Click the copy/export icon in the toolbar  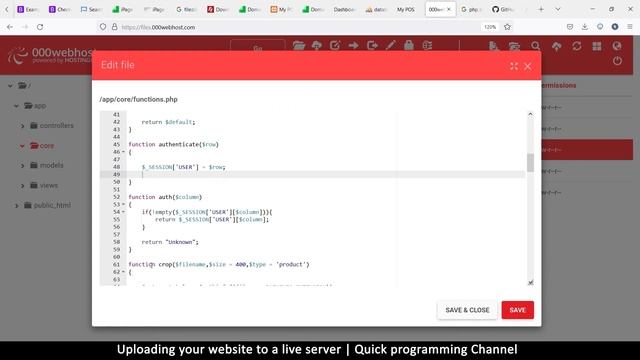(x=372, y=45)
